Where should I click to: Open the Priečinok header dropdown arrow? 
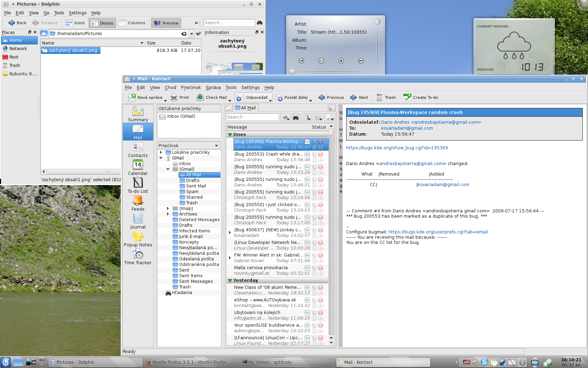[x=216, y=145]
